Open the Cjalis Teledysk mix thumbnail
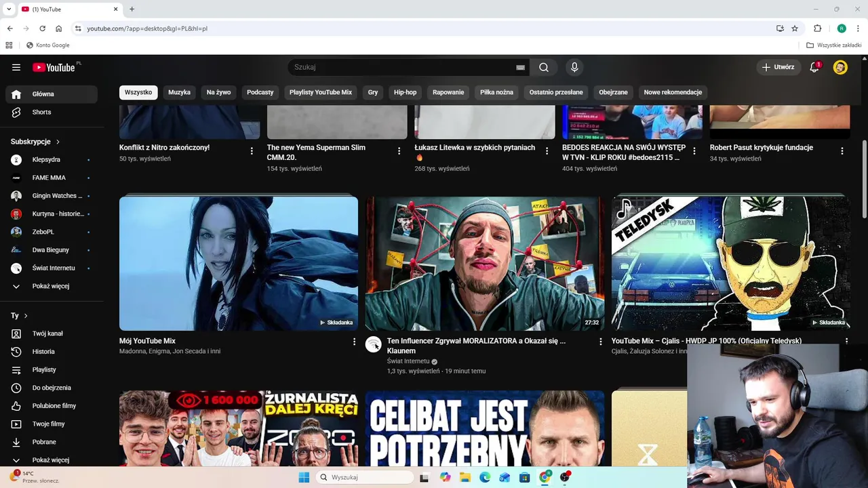This screenshot has width=868, height=488. (731, 264)
